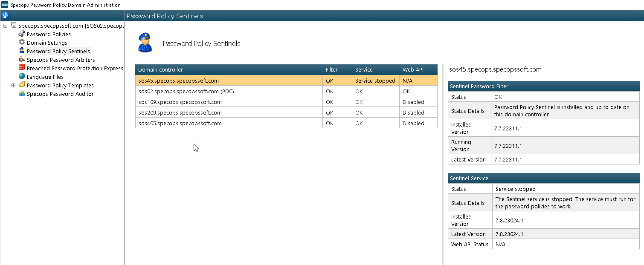
Task: Sort by the Domain controller column header
Action: (229, 69)
